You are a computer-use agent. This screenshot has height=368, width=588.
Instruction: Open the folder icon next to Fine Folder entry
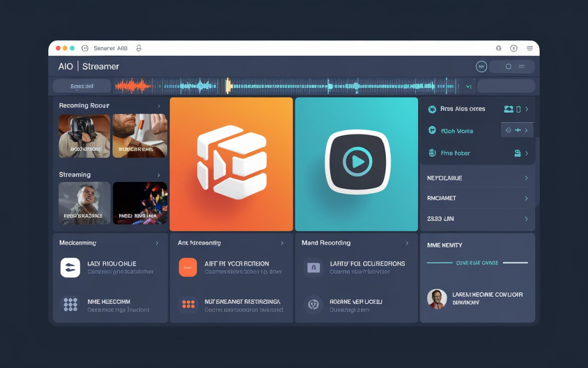517,153
